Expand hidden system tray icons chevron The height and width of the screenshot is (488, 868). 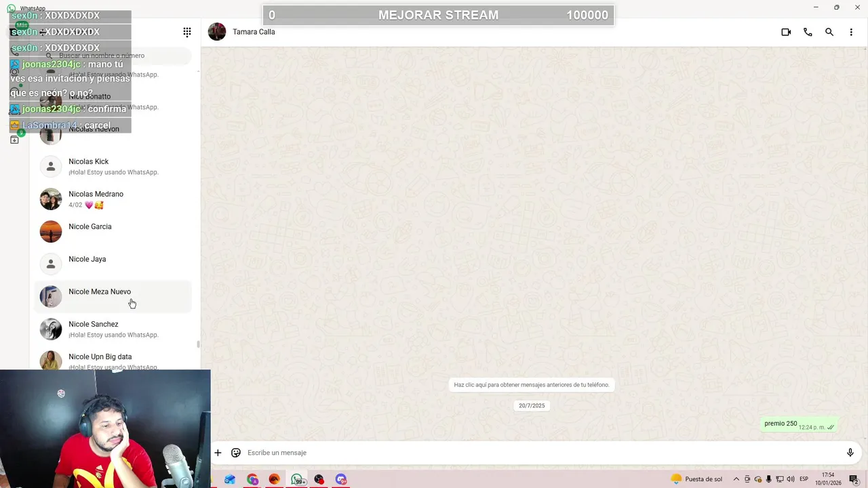736,479
